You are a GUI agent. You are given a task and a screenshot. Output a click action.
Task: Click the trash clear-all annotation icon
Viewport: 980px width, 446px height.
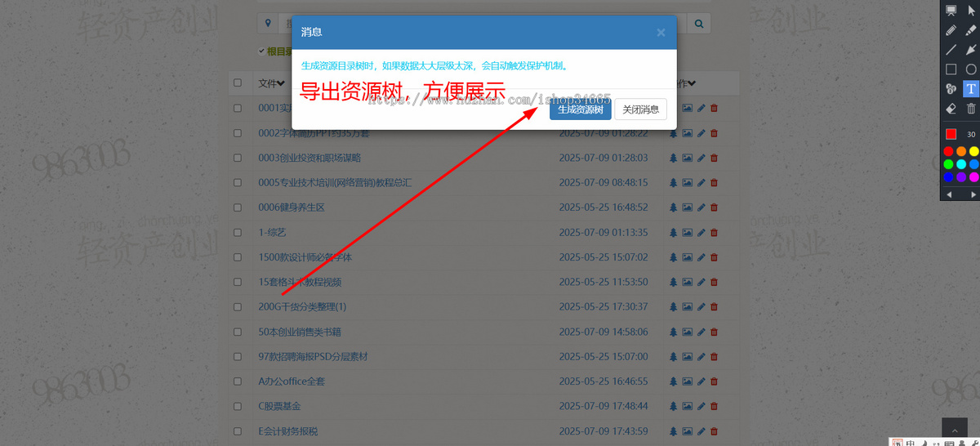pos(971,109)
